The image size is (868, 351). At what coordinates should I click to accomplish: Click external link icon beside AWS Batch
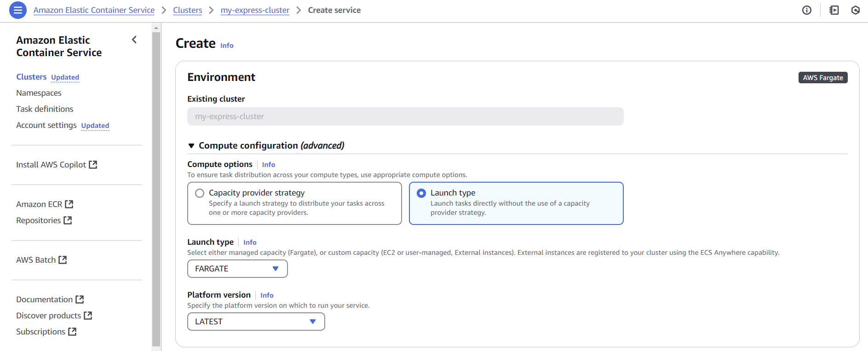(x=63, y=260)
